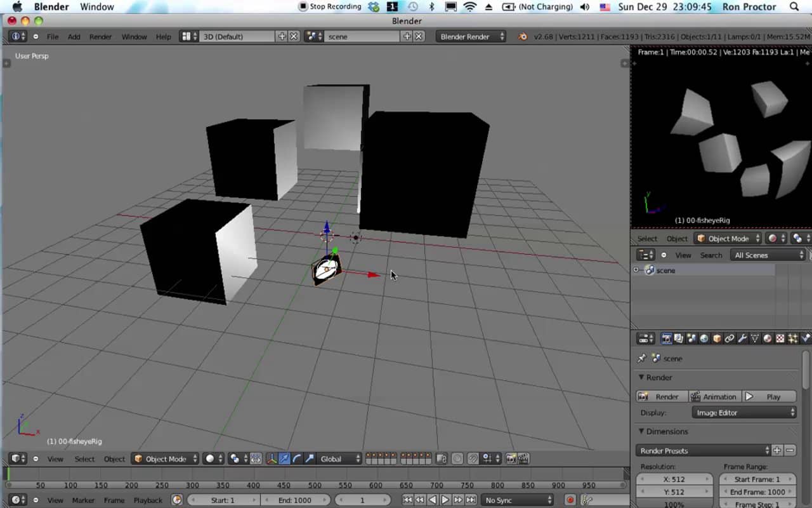Click OpenGL render animation clapper icon
The image size is (812, 508).
[524, 458]
